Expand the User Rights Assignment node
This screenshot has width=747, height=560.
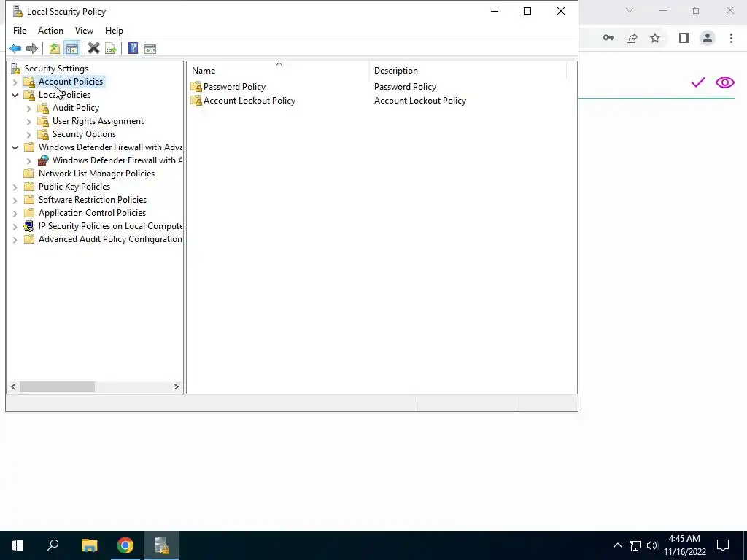(28, 122)
